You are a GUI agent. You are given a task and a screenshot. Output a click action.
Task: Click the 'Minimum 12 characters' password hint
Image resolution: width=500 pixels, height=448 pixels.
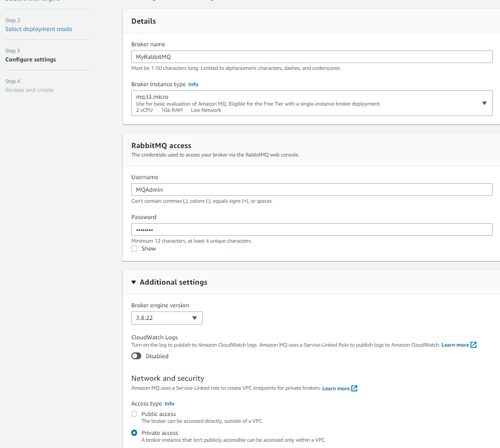click(x=192, y=241)
